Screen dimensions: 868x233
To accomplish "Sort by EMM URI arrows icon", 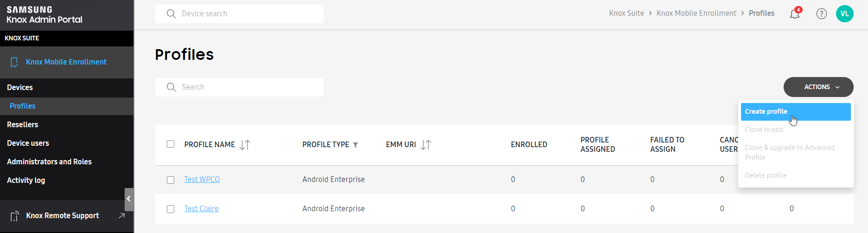I will (x=425, y=145).
